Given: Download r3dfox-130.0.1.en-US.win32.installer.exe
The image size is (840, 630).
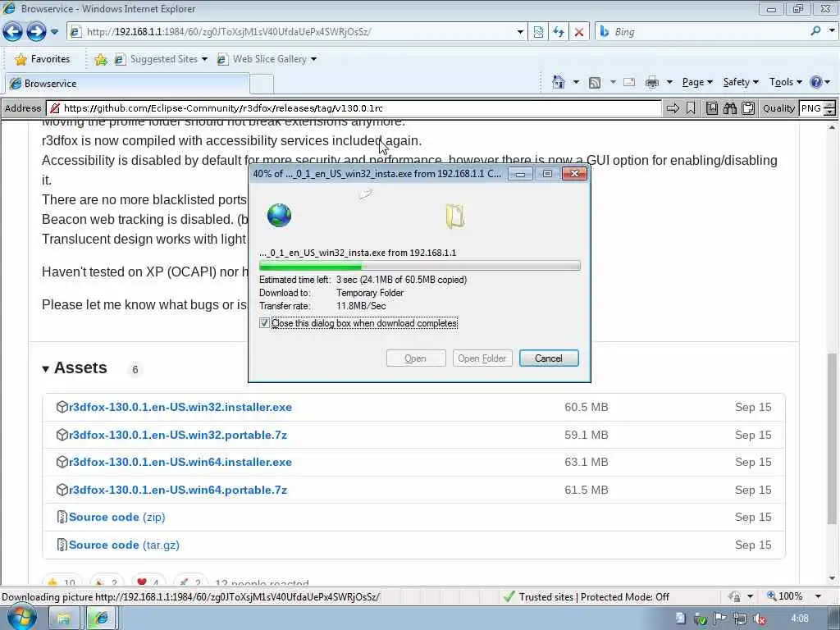Looking at the screenshot, I should click(180, 407).
